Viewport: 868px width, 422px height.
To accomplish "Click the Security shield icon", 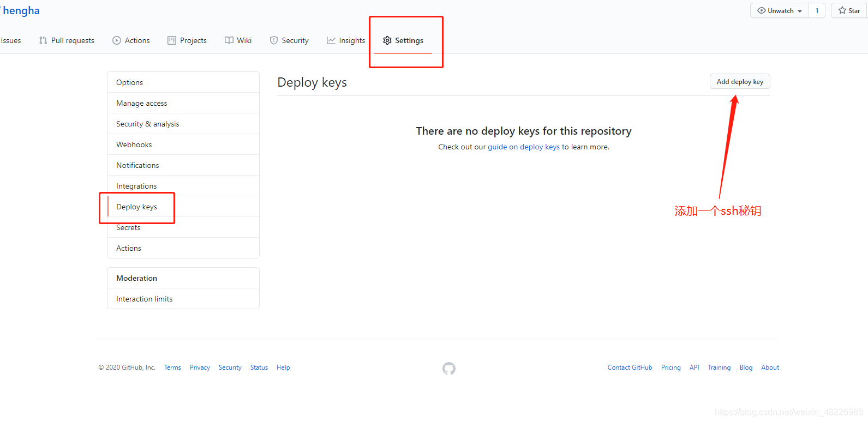I will [274, 40].
